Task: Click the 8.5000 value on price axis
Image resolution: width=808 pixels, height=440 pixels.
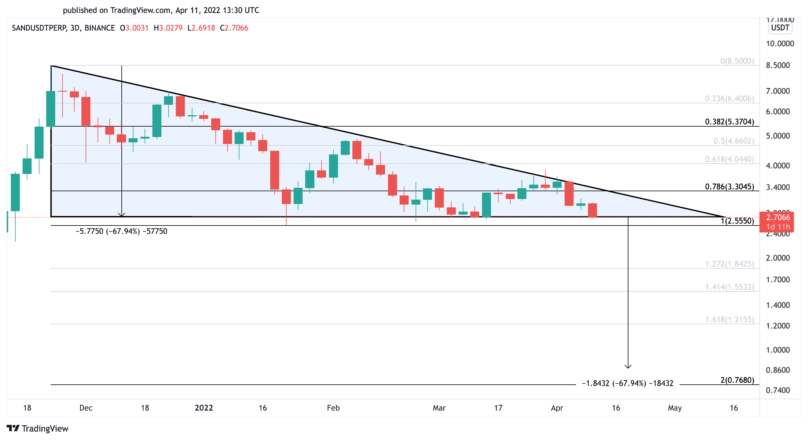Action: pos(778,65)
